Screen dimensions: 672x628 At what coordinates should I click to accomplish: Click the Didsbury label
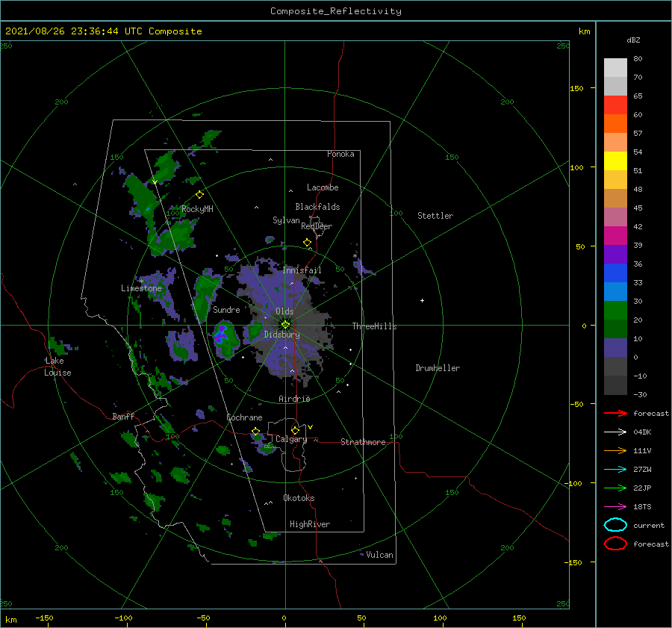click(282, 335)
